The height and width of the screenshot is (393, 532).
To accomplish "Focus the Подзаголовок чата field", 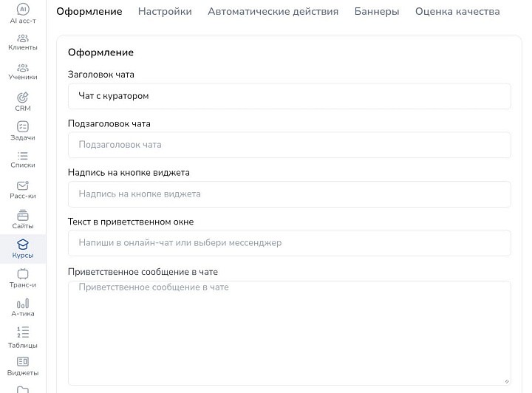I will pos(289,145).
